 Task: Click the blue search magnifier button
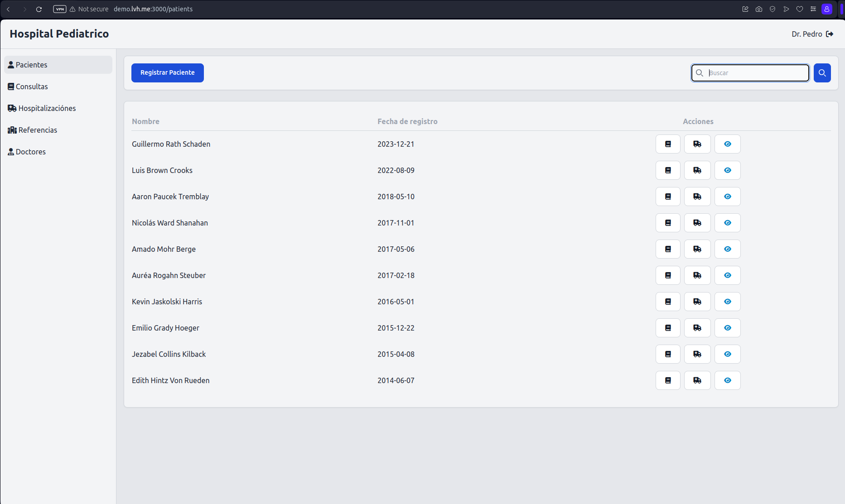[822, 73]
